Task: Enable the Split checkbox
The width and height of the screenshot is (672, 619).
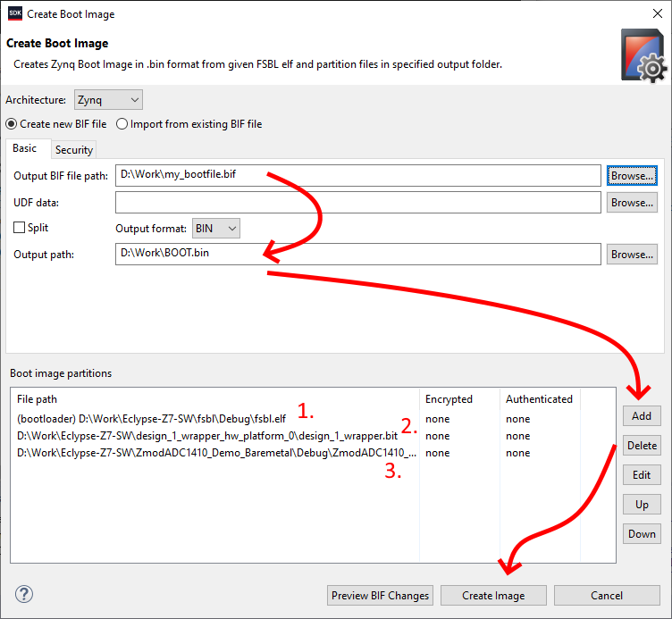Action: (31, 228)
